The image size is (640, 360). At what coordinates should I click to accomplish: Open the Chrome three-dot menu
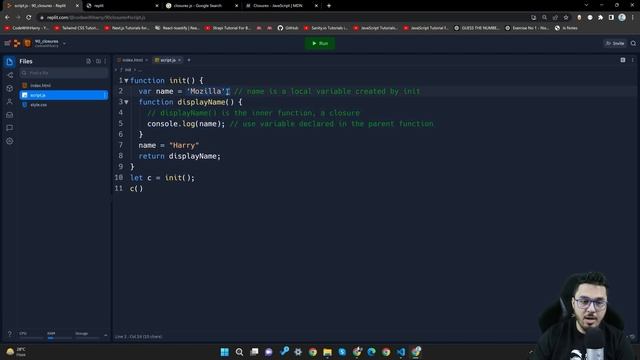(633, 18)
